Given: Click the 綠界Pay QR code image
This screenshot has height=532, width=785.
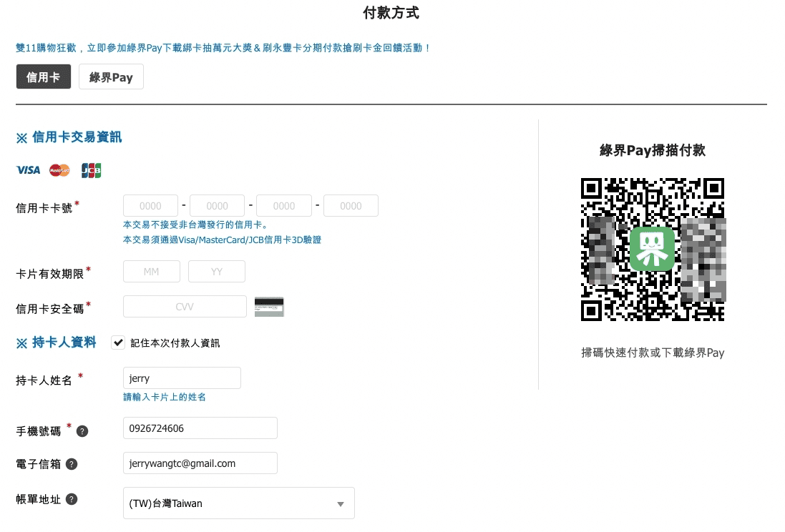Looking at the screenshot, I should 653,250.
